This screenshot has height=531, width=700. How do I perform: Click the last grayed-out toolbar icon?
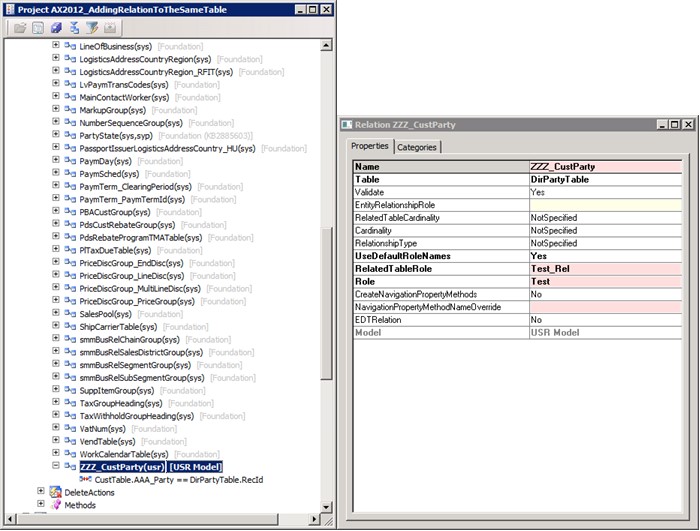110,28
